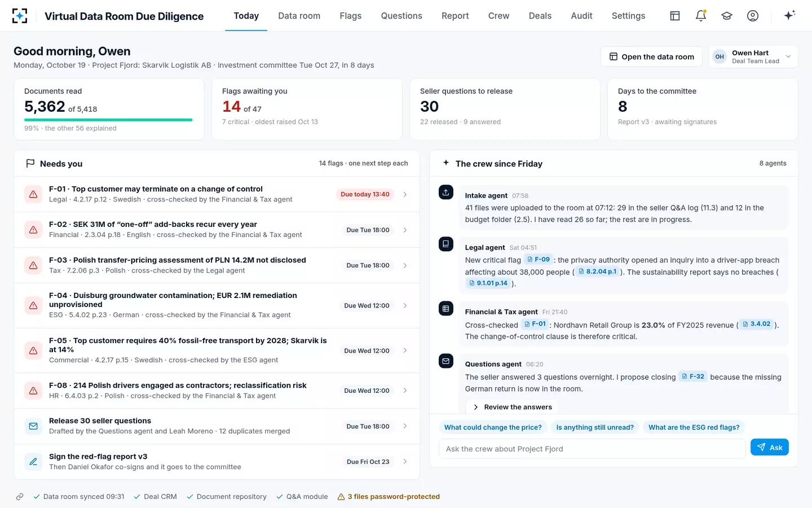
Task: Open chevron for Sign red-flag report v3
Action: 405,462
